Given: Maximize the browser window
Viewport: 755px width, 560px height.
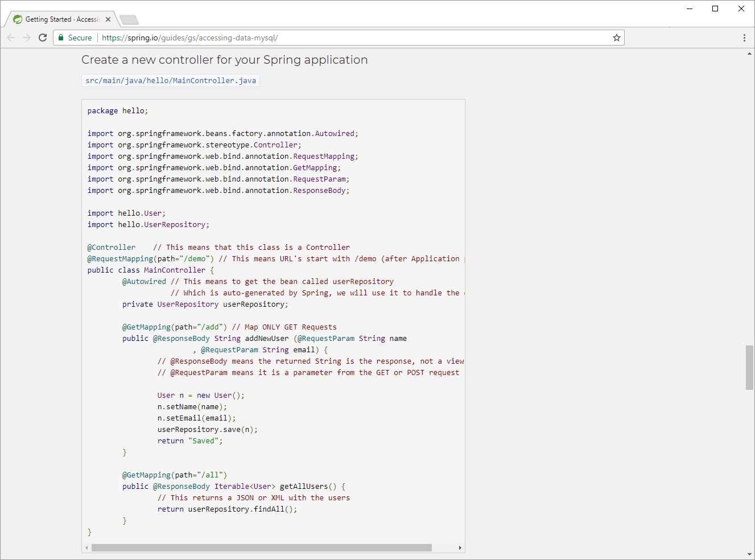Looking at the screenshot, I should click(x=715, y=9).
